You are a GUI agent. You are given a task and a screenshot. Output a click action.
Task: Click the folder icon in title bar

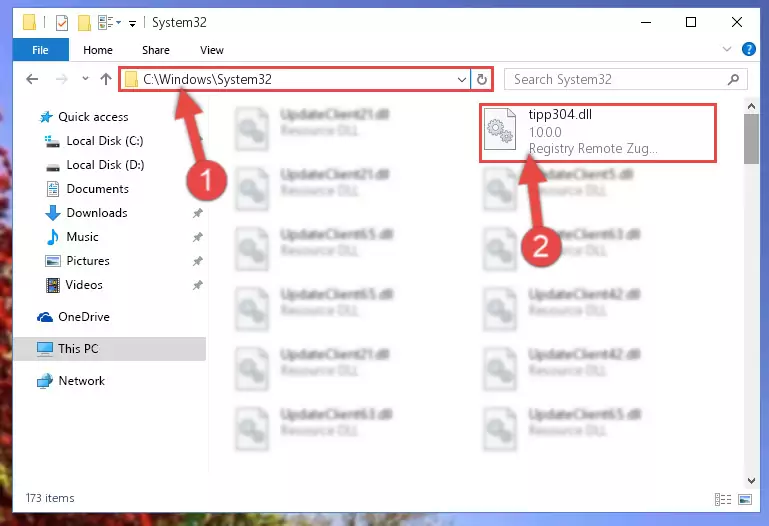[29, 23]
